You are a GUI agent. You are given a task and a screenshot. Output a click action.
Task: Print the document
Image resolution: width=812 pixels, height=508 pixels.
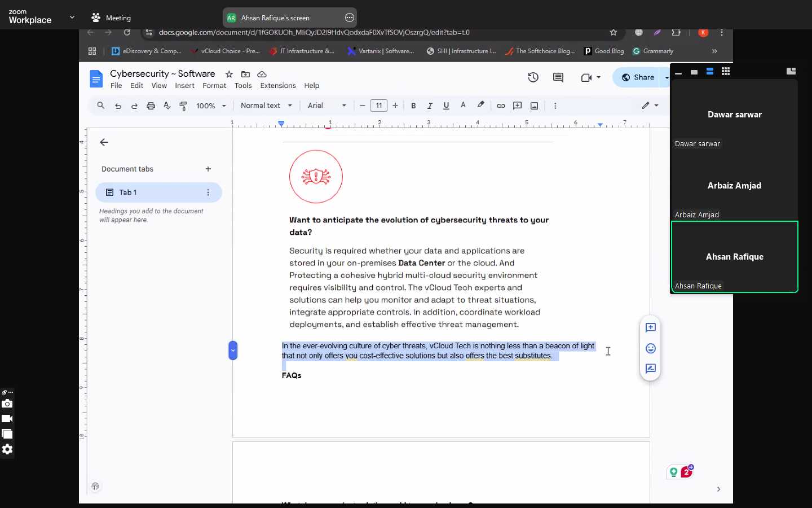point(151,106)
